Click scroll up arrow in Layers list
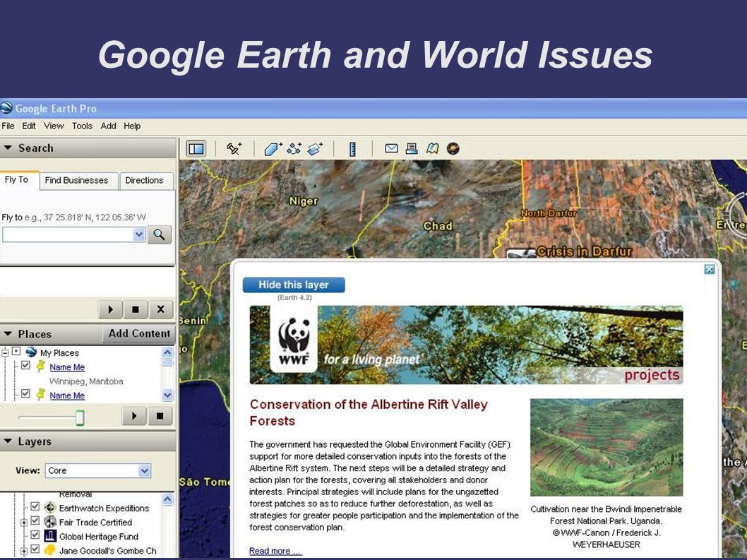747x560 pixels. tap(167, 499)
